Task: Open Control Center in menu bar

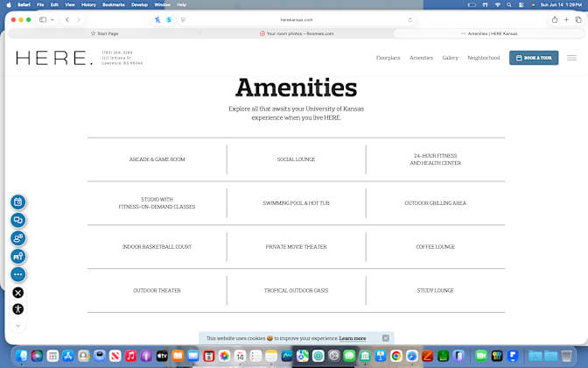Action: tap(521, 5)
